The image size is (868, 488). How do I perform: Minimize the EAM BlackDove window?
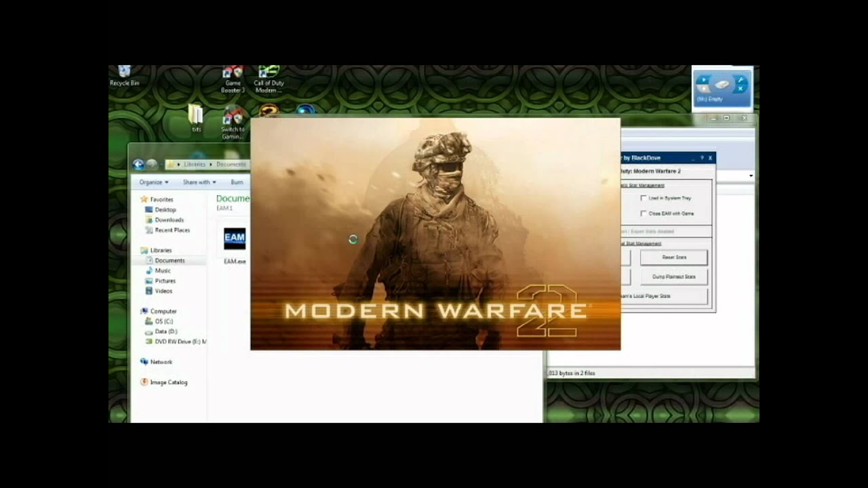pyautogui.click(x=693, y=158)
